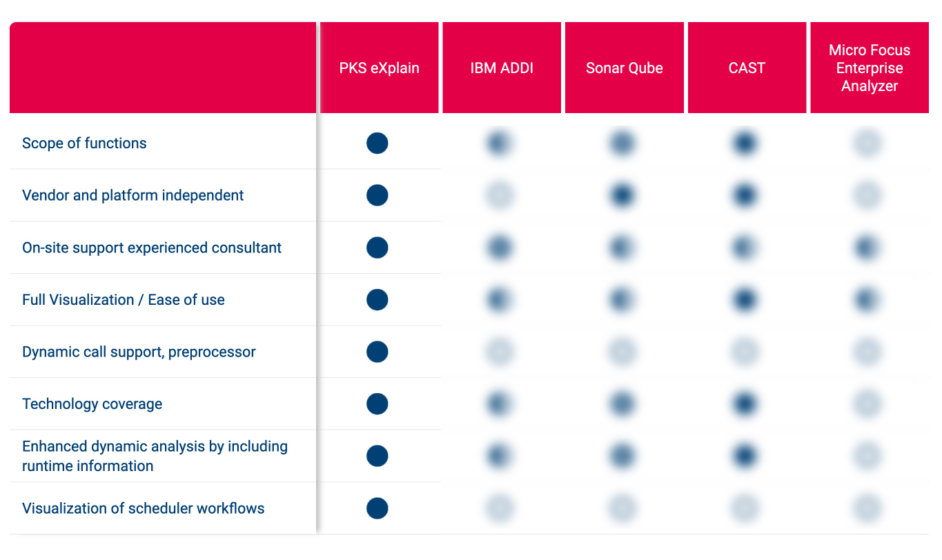Click the Scope of functions row label
This screenshot has width=942, height=560.
[84, 143]
